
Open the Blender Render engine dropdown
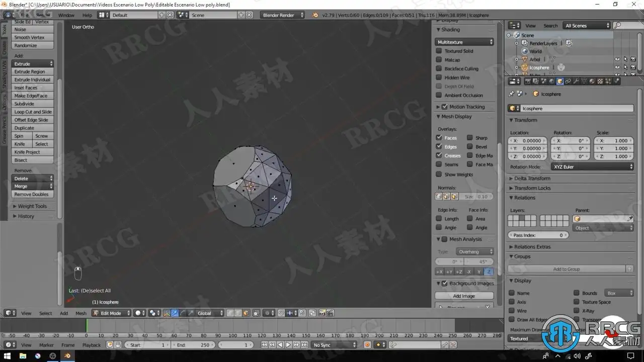[282, 15]
